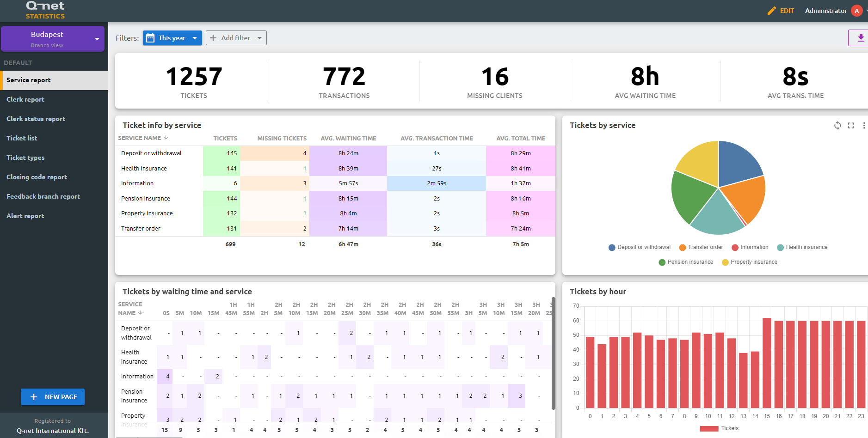The width and height of the screenshot is (868, 438).
Task: Open the Administrator avatar icon
Action: [x=856, y=11]
